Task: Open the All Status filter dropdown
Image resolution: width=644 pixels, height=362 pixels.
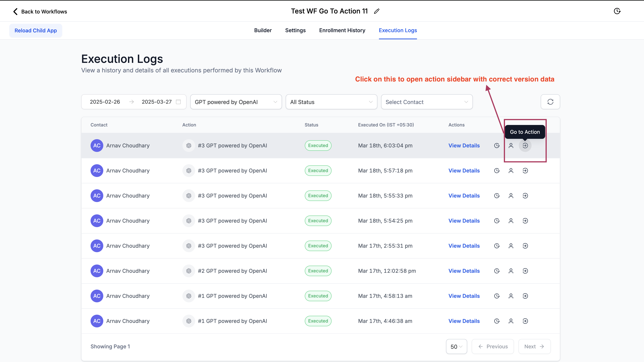Action: [x=331, y=102]
